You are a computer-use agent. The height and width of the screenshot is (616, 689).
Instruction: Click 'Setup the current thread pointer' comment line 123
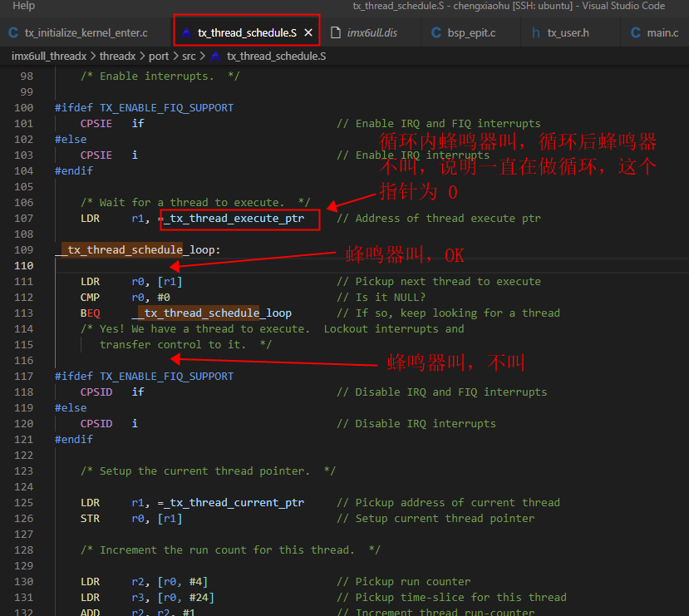(208, 471)
